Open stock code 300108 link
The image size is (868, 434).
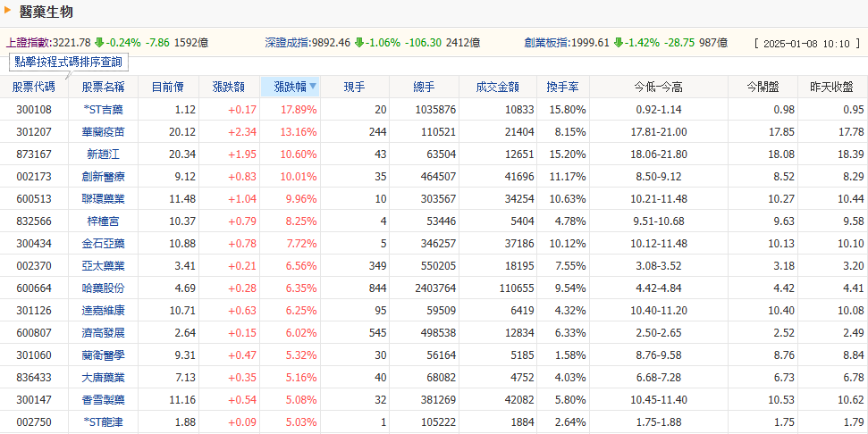(34, 109)
